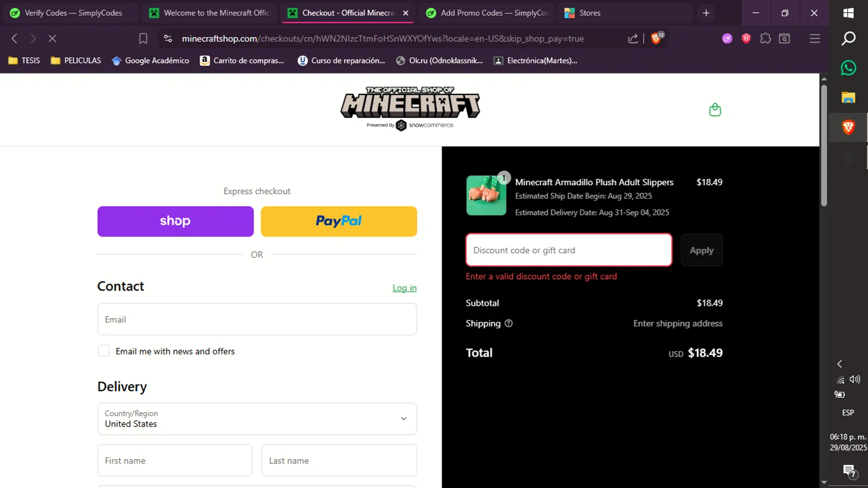The height and width of the screenshot is (488, 868).
Task: Click the Log in link
Action: 404,288
